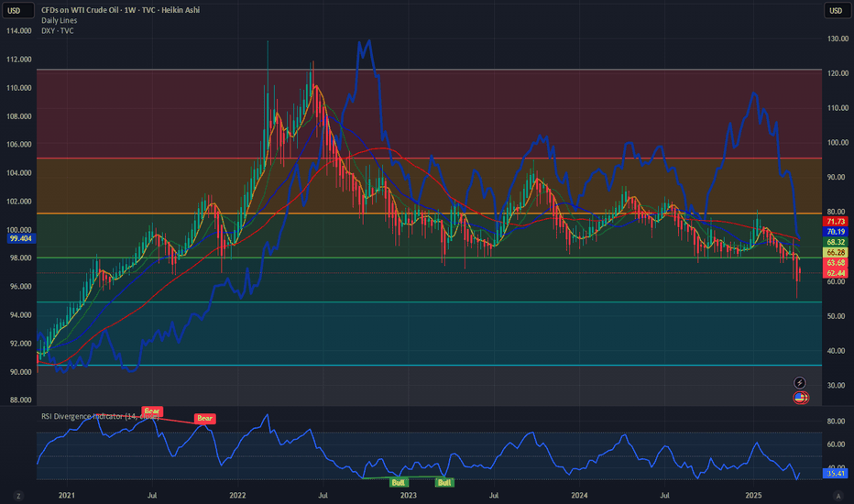Click the earlier Bear divergence label near Jul 2021

(x=152, y=411)
